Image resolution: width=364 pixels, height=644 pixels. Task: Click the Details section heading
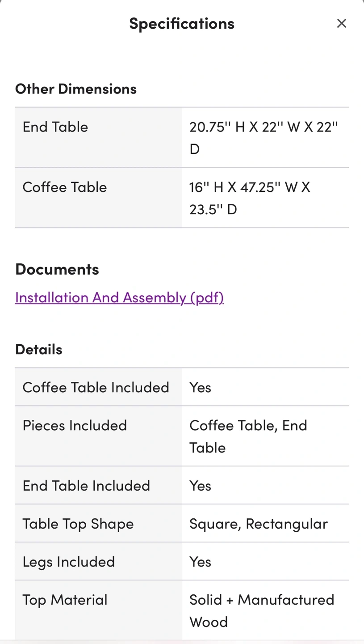point(39,349)
